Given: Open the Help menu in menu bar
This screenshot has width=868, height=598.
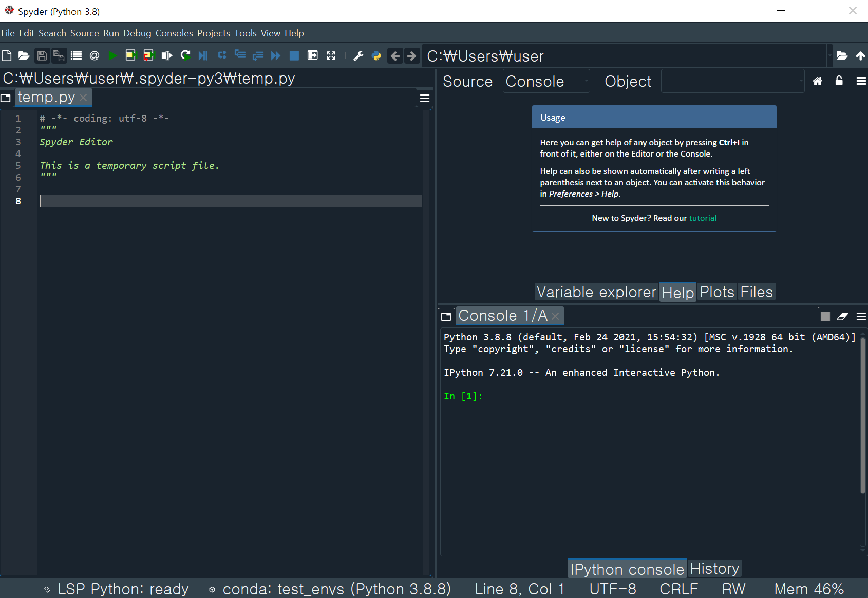Looking at the screenshot, I should point(294,33).
